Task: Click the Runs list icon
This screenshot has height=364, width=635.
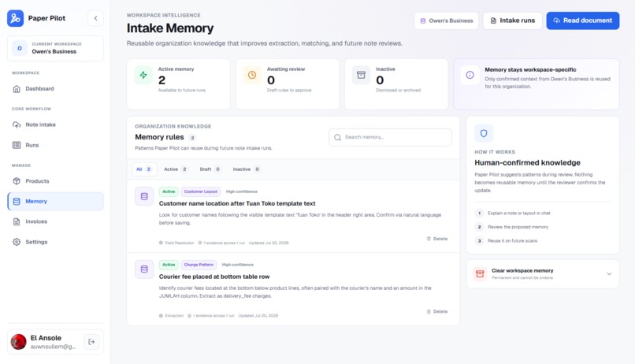Action: (17, 145)
